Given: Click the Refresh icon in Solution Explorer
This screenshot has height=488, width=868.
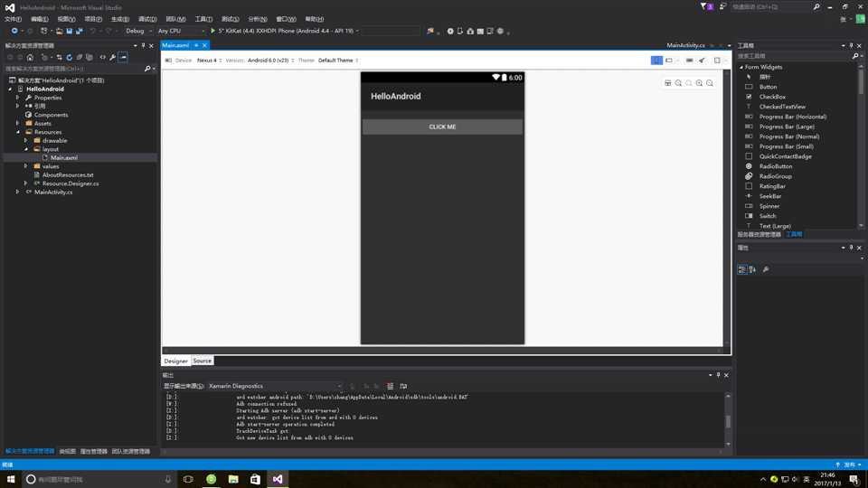Looking at the screenshot, I should 70,57.
